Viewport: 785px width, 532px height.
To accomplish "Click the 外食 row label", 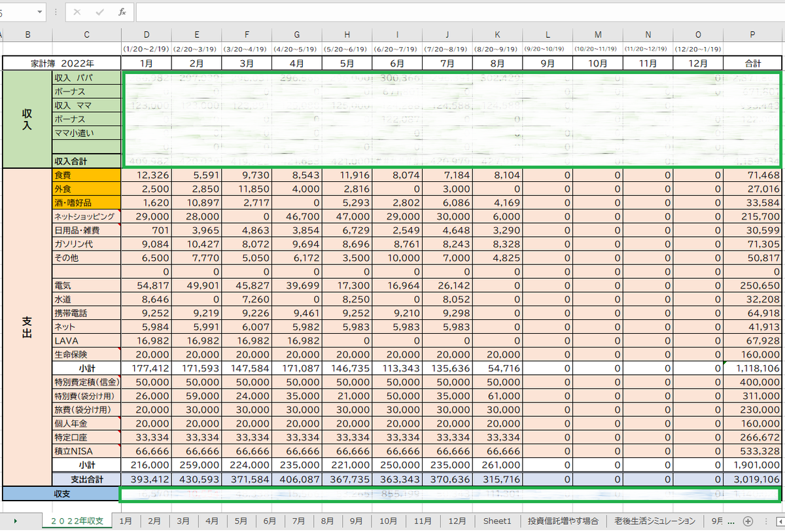I will pyautogui.click(x=87, y=188).
